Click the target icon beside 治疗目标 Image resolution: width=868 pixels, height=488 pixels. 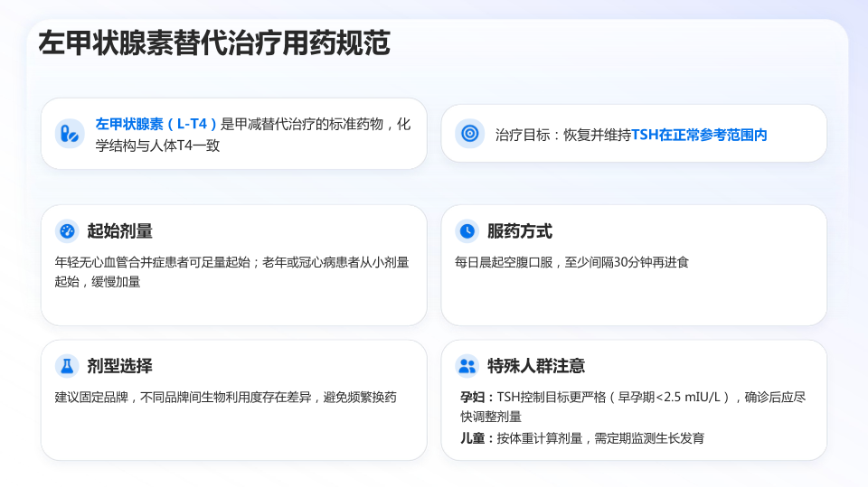point(469,134)
